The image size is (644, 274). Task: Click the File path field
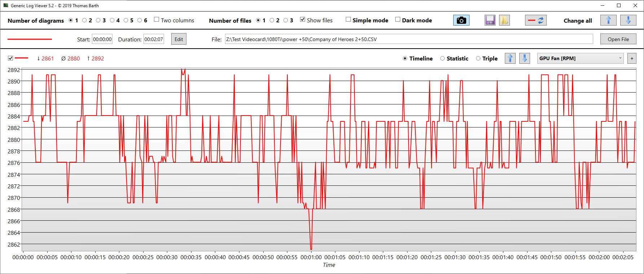(409, 39)
